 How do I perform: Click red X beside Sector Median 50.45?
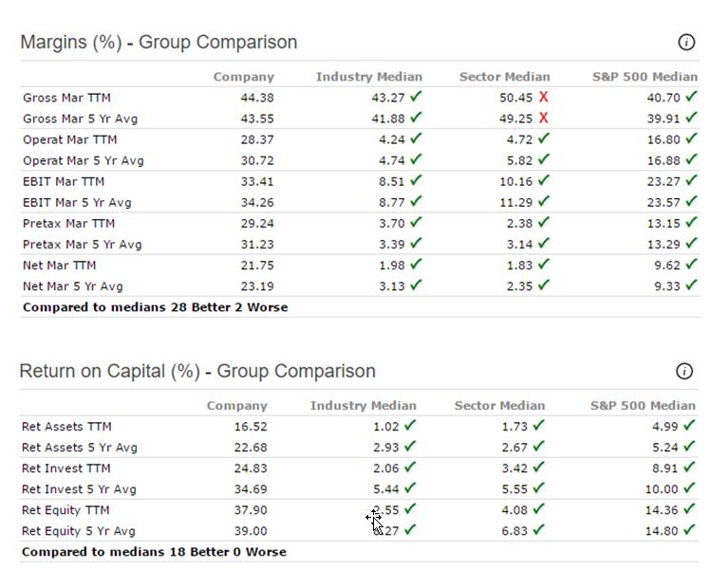[543, 97]
